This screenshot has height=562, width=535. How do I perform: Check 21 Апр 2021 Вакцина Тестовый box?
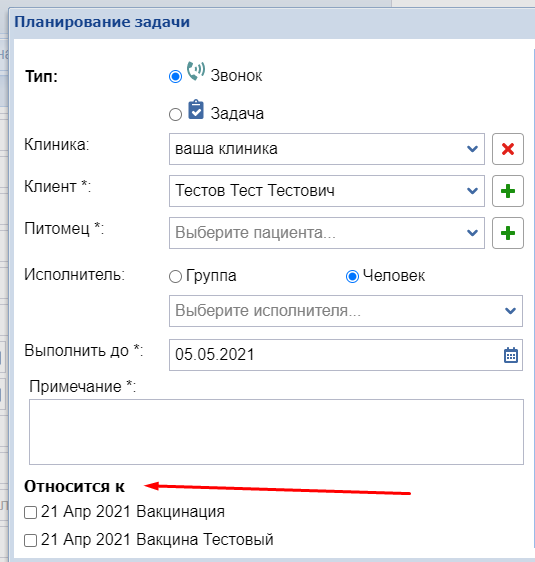click(30, 540)
